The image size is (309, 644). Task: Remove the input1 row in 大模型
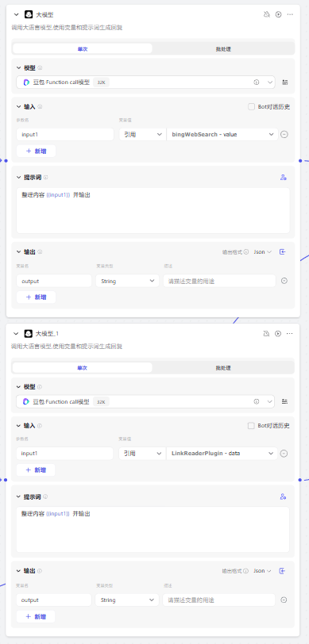[284, 134]
